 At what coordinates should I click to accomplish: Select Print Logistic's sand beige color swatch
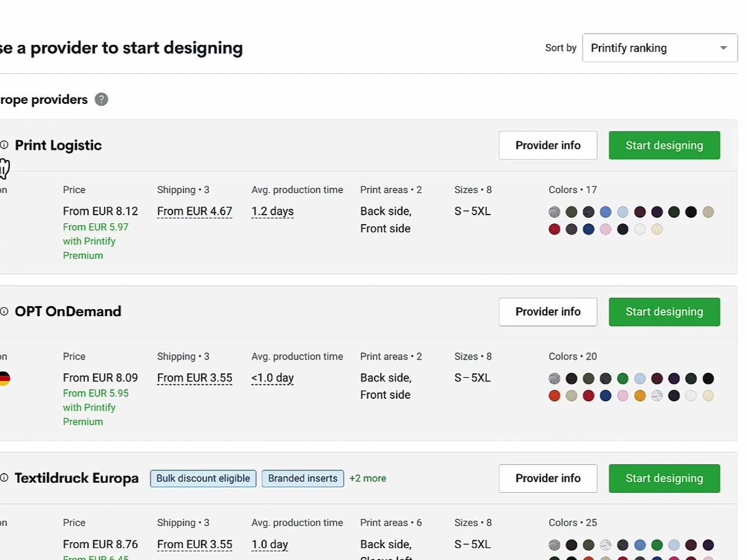pyautogui.click(x=708, y=212)
